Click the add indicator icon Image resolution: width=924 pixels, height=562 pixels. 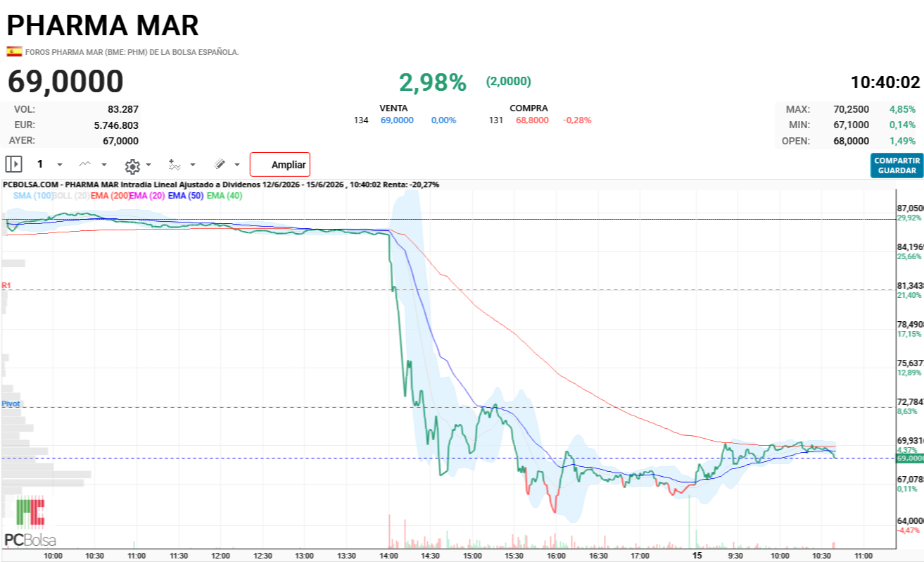pos(175,165)
